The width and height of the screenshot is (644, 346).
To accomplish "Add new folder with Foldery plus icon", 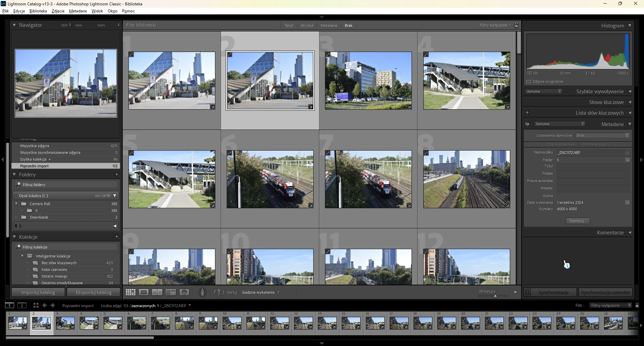I will (117, 175).
